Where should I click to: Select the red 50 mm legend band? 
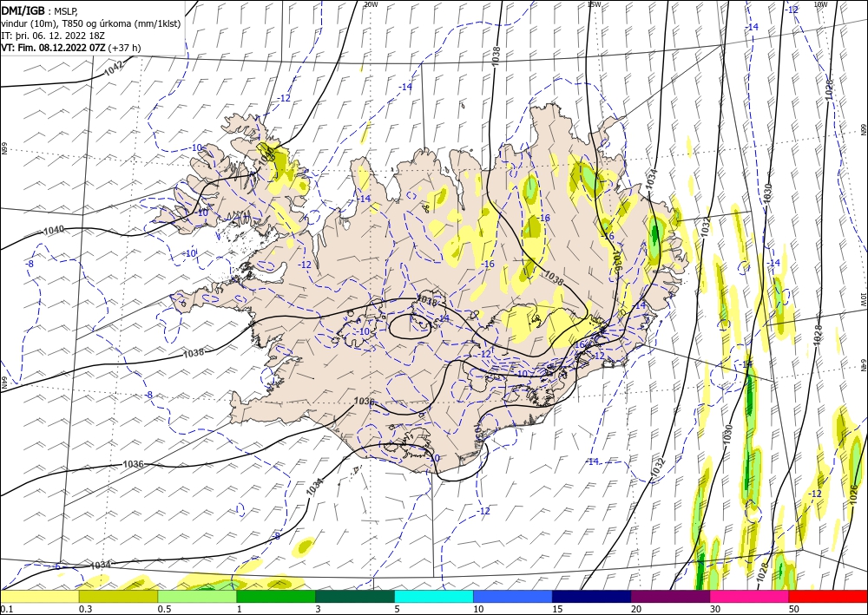[x=828, y=596]
